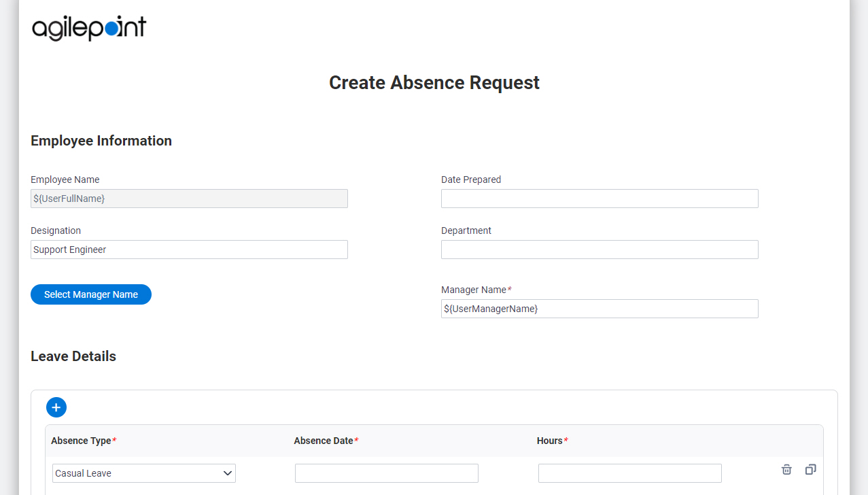Click the Leave Details section heading
The height and width of the screenshot is (495, 868).
73,356
